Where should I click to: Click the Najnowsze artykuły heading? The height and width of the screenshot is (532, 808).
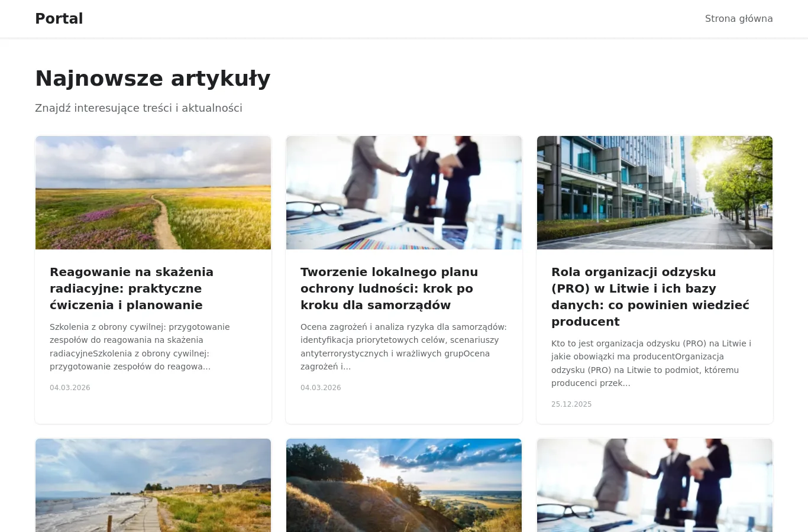(153, 79)
